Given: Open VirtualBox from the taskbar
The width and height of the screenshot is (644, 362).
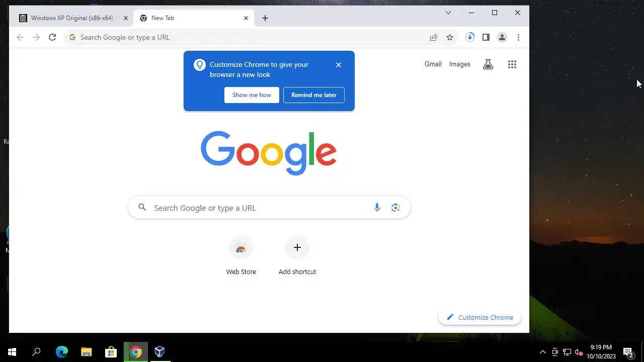Looking at the screenshot, I should [x=160, y=352].
